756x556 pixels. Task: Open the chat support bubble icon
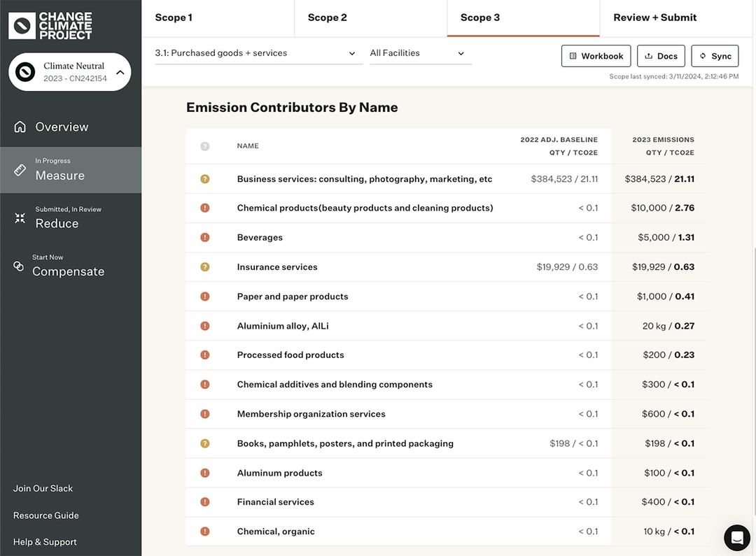[x=736, y=538]
